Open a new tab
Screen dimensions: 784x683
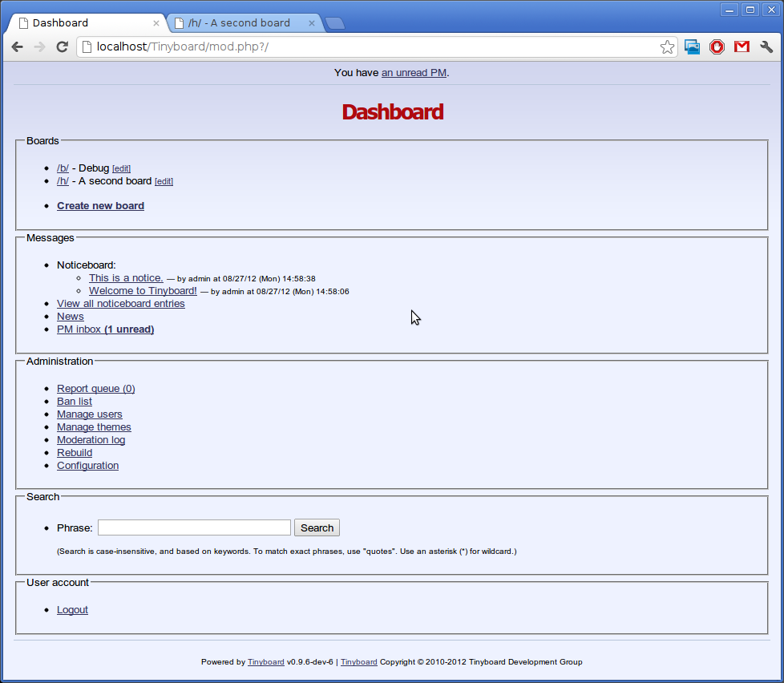(x=335, y=23)
